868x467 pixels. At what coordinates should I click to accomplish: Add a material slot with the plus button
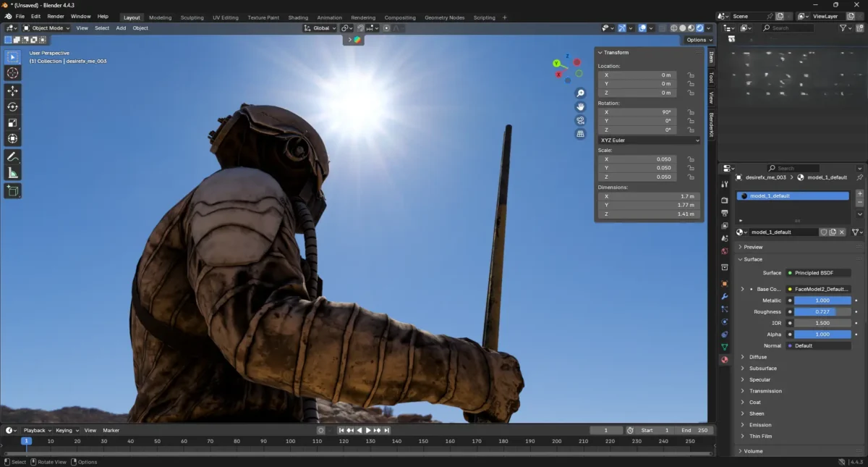click(x=859, y=194)
